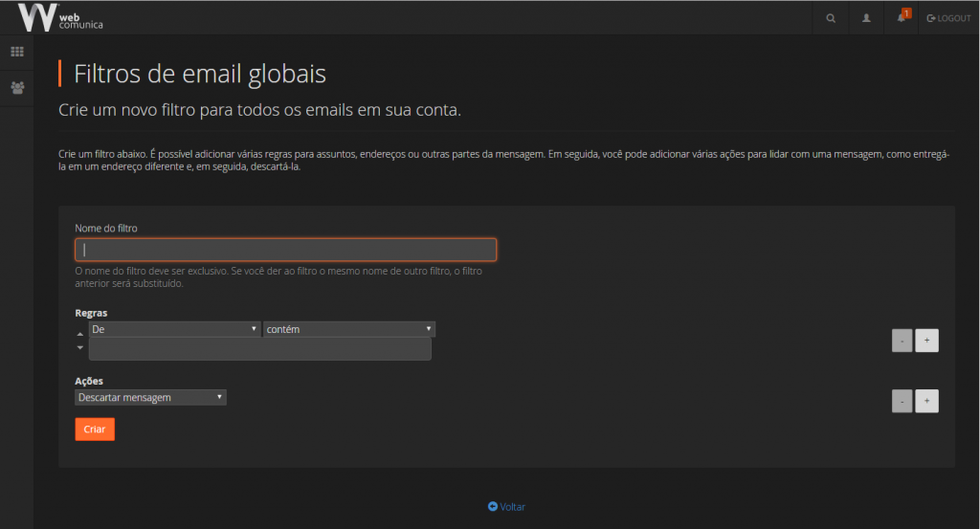Open the search icon in top bar
The width and height of the screenshot is (980, 529).
coord(830,18)
